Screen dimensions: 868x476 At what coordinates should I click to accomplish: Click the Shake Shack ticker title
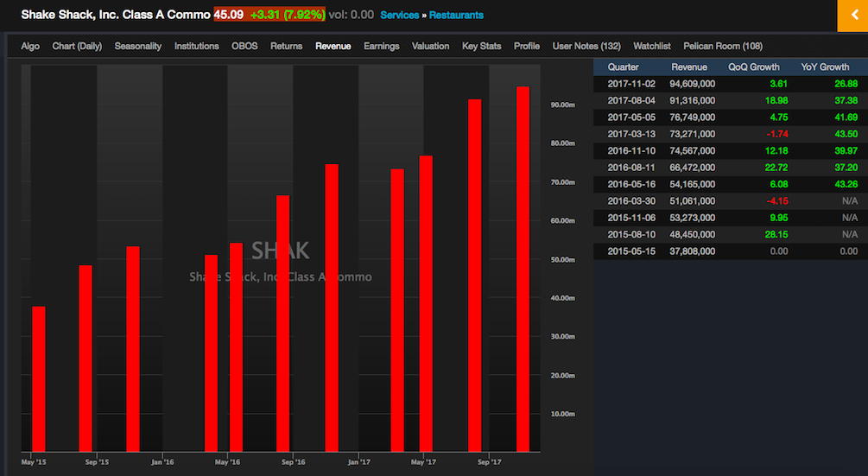115,15
